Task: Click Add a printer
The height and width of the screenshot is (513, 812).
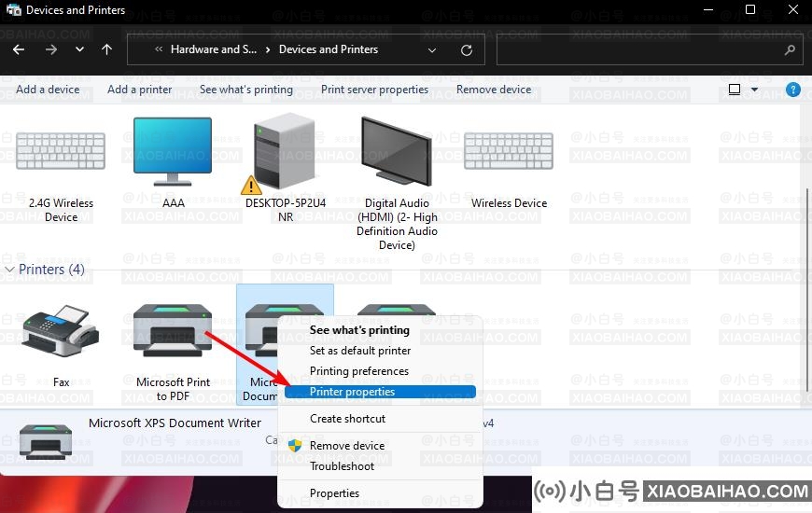Action: tap(139, 90)
